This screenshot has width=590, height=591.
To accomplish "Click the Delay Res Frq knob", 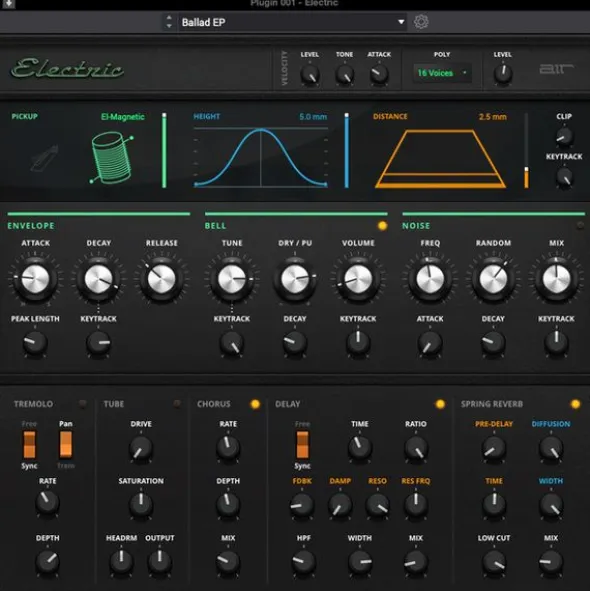I will point(416,505).
